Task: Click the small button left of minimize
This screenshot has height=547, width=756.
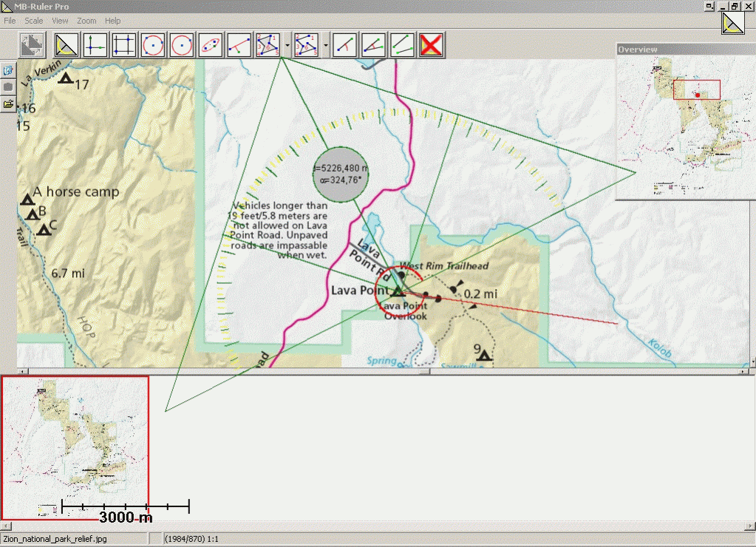Action: click(709, 6)
